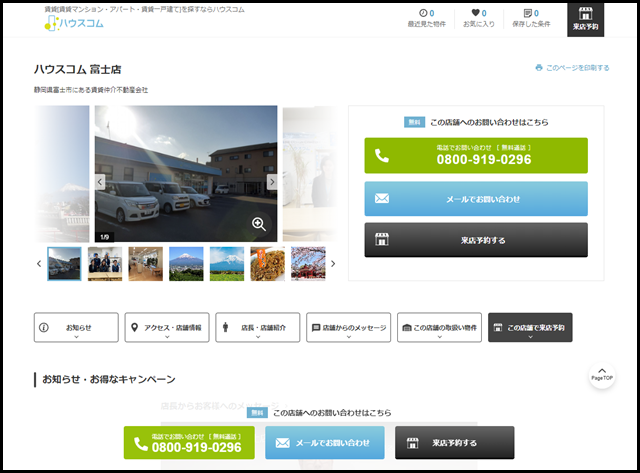Click printer icon to print this page
Viewport: 640px width, 473px height.
[539, 68]
